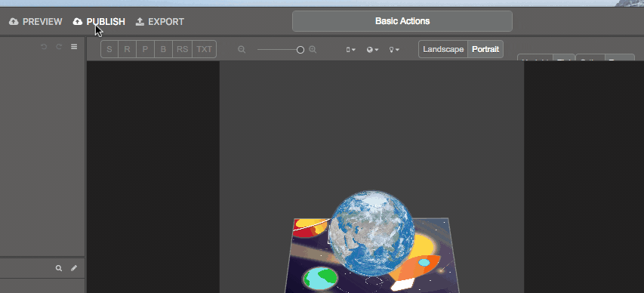
Task: Select Portrait orientation
Action: [485, 49]
